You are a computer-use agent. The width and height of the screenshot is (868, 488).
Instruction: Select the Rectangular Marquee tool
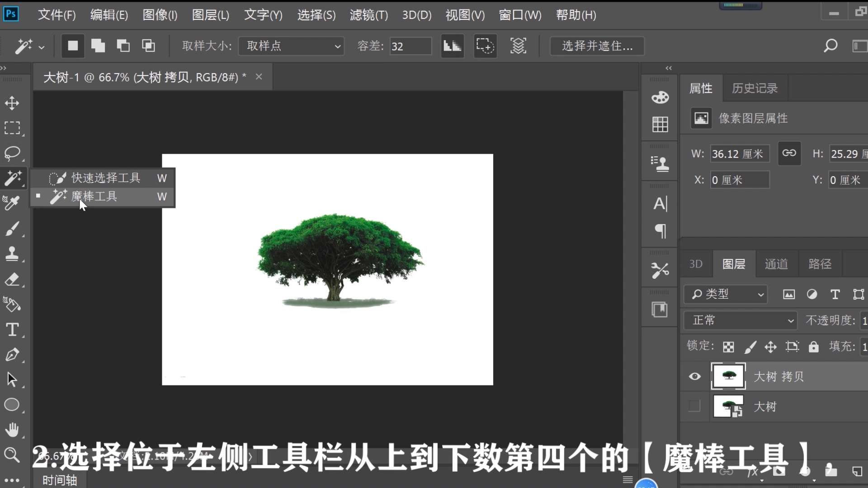tap(12, 128)
